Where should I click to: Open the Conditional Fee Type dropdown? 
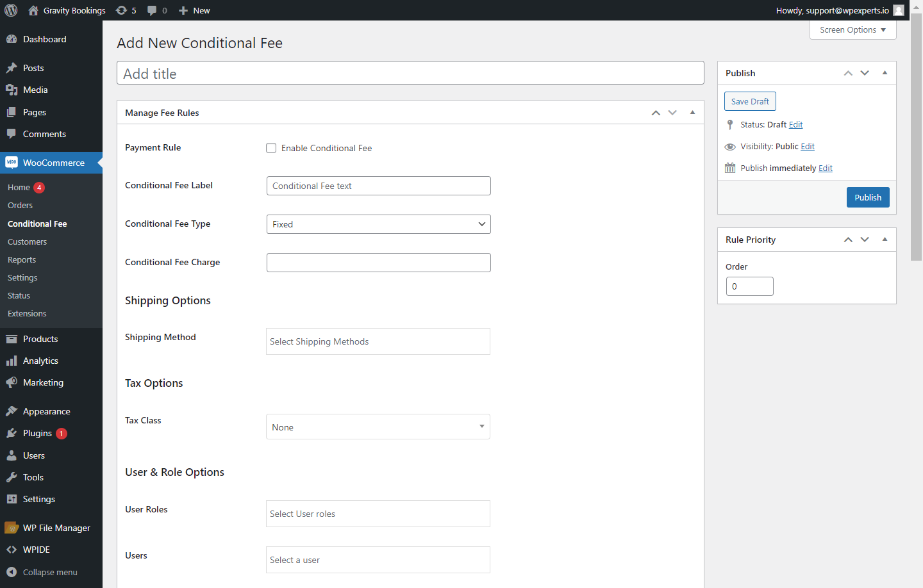(x=379, y=224)
